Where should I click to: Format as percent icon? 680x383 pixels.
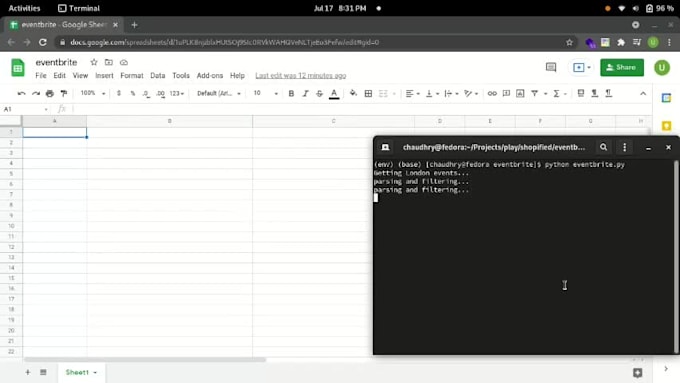133,93
